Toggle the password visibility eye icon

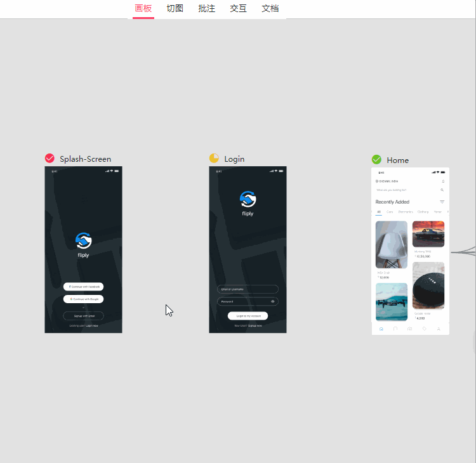coord(273,302)
